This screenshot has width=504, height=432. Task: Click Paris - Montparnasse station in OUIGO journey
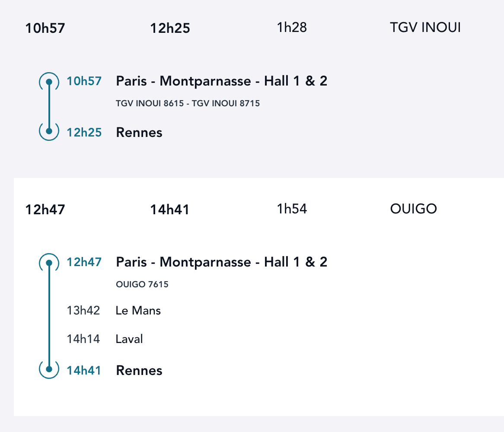(x=221, y=262)
